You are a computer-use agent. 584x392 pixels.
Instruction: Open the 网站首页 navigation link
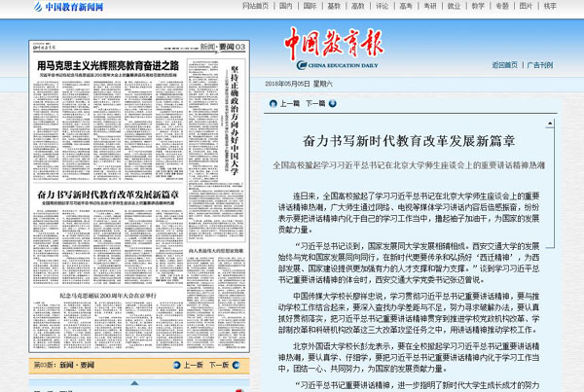[x=256, y=6]
